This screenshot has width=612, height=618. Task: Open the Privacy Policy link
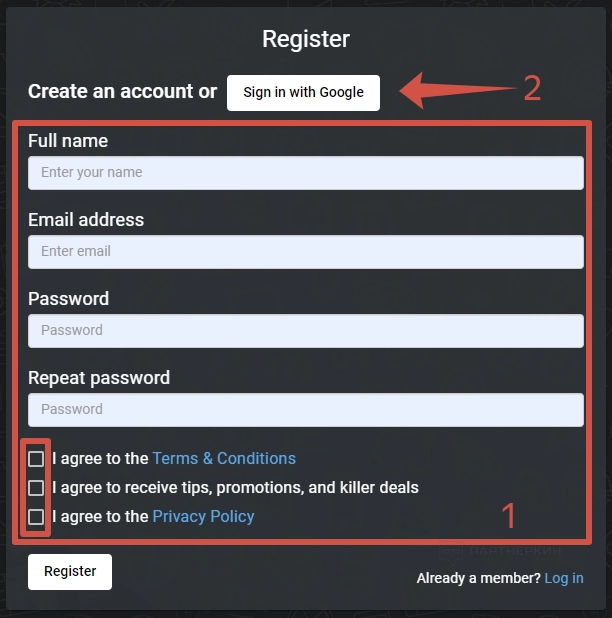tap(203, 516)
